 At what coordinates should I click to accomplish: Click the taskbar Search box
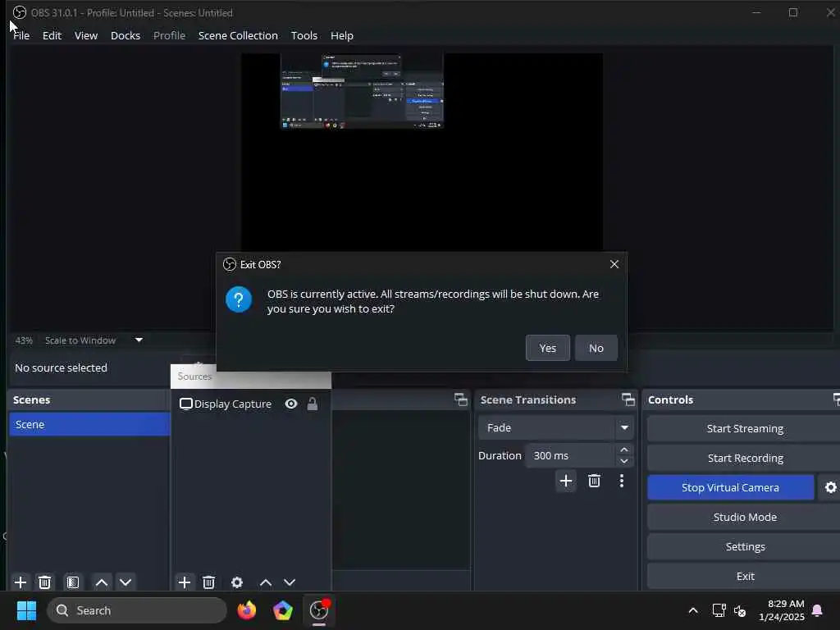(x=137, y=610)
